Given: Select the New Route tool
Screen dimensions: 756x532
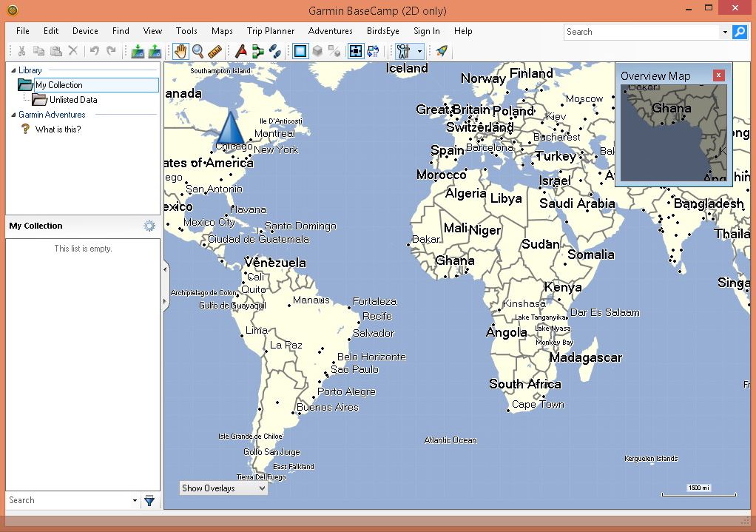Looking at the screenshot, I should tap(258, 50).
